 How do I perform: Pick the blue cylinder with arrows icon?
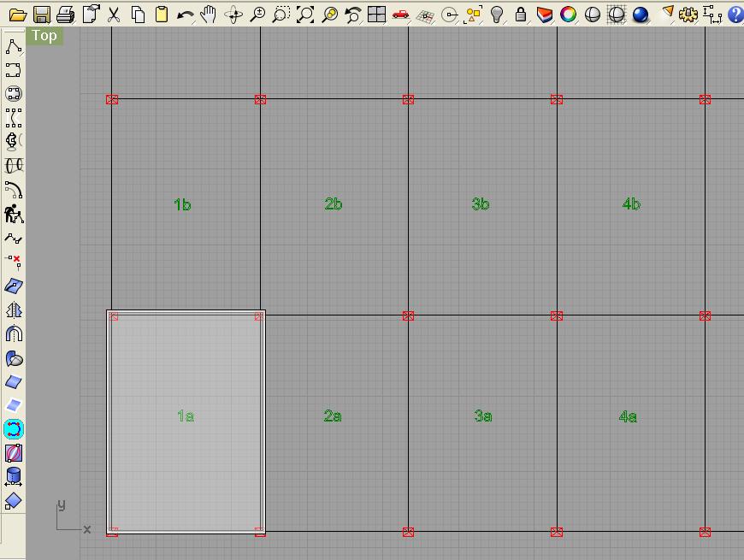click(14, 476)
